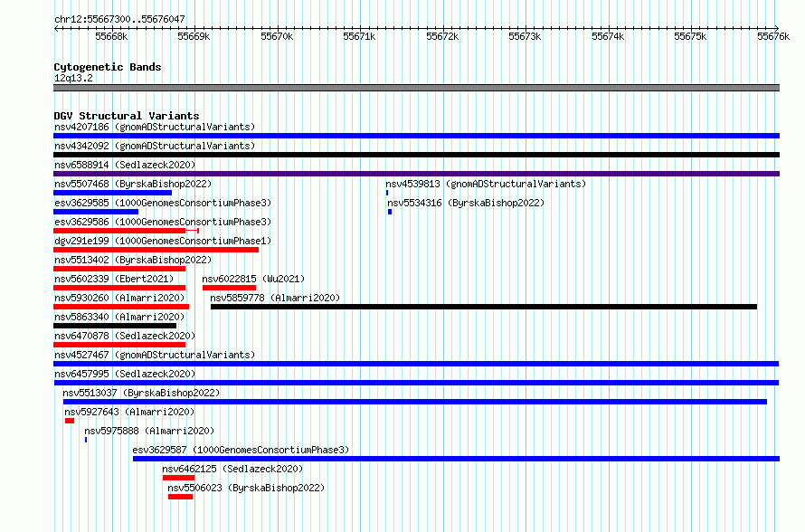Open the nsv5513037 (ByrskaBishop2022) label
This screenshot has height=532, width=805.
pos(141,393)
